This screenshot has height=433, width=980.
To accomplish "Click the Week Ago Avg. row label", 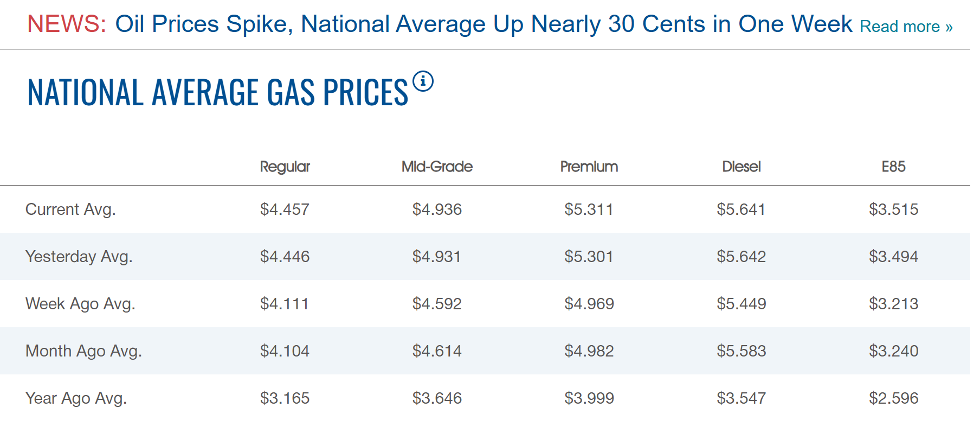I will coord(80,304).
